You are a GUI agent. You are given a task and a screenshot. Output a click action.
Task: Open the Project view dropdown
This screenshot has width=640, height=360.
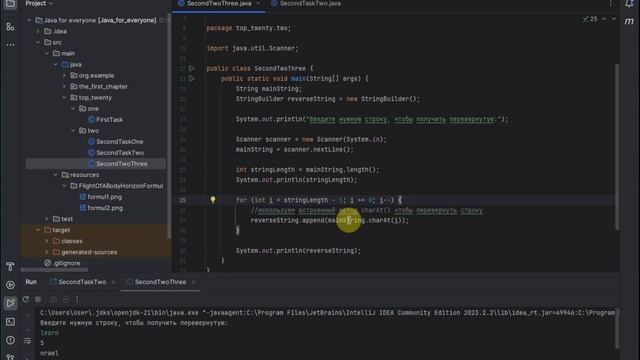tap(39, 3)
